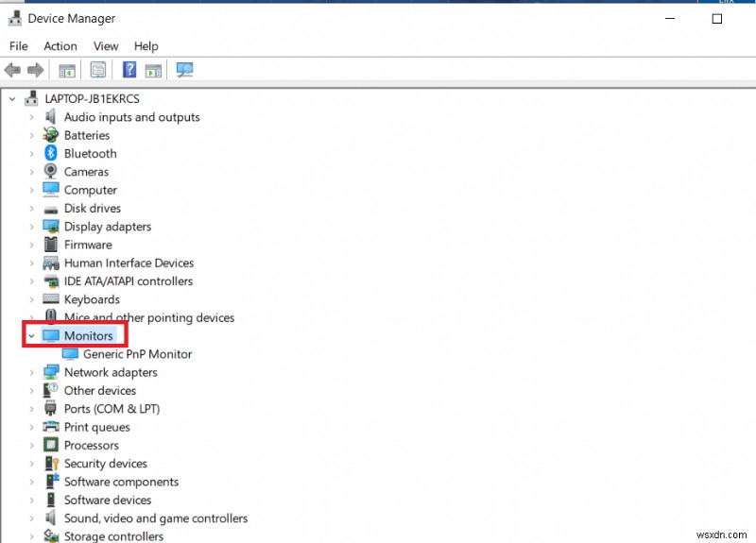Click the Keyboards category icon

[x=51, y=298]
